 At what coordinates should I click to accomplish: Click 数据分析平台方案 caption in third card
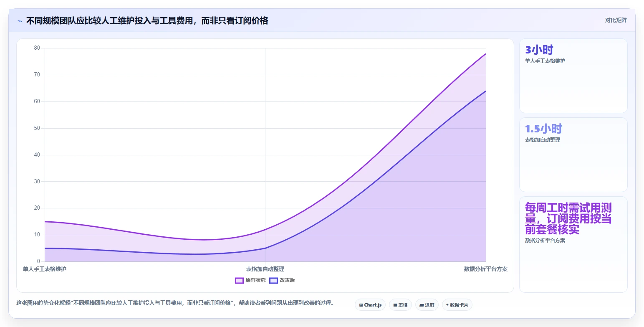(545, 241)
